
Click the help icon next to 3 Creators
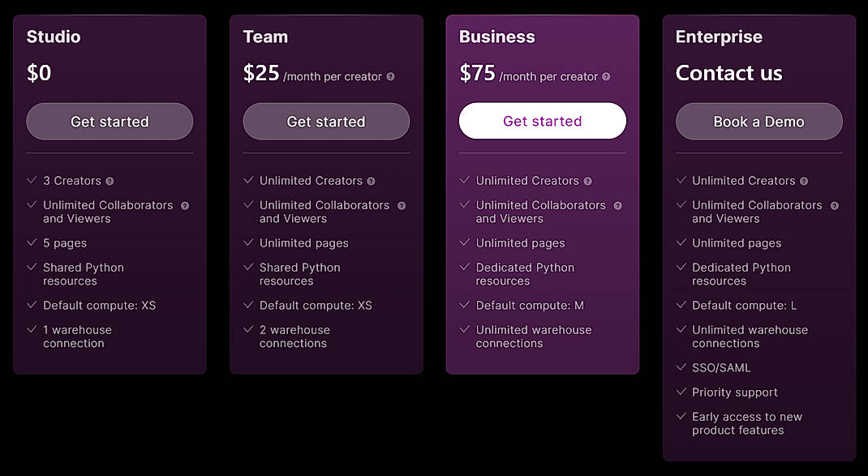point(110,181)
